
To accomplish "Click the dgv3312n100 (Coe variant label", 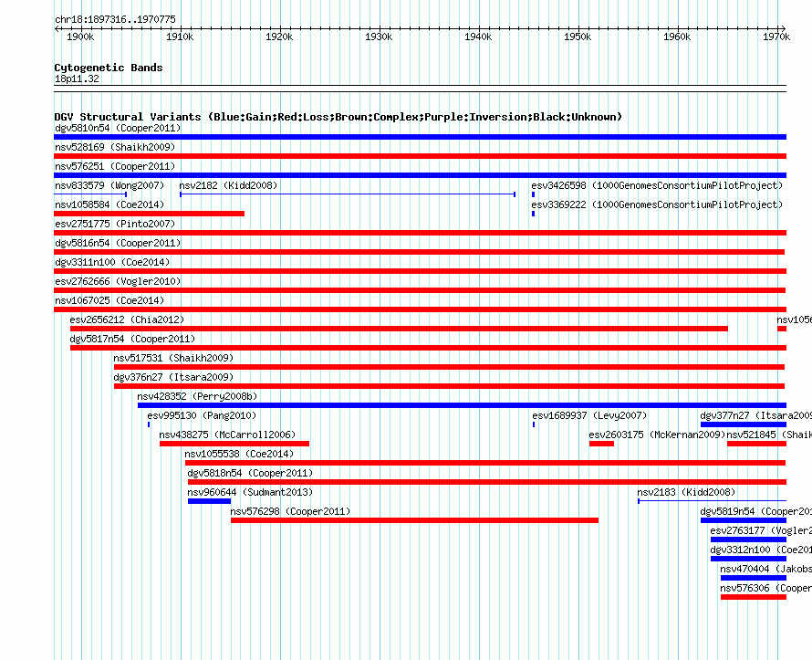I will 761,550.
